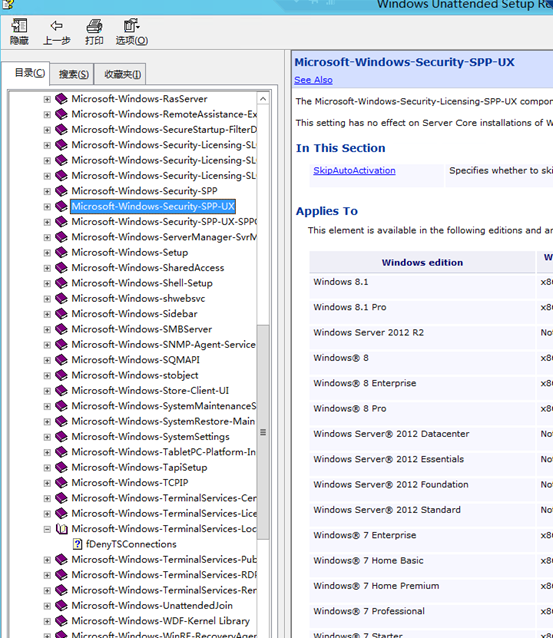The image size is (553, 638).
Task: Select Microsoft-Windows-Security-SPP-UX highlighted item
Action: point(153,206)
